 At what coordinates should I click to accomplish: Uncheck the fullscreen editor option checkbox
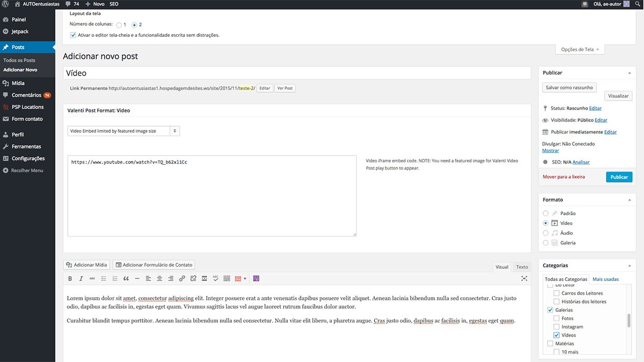tap(73, 35)
